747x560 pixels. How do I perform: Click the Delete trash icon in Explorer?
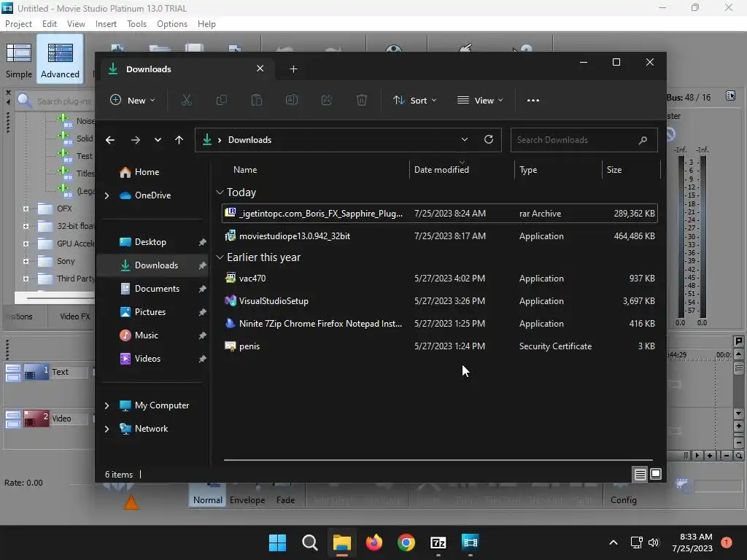click(x=362, y=100)
